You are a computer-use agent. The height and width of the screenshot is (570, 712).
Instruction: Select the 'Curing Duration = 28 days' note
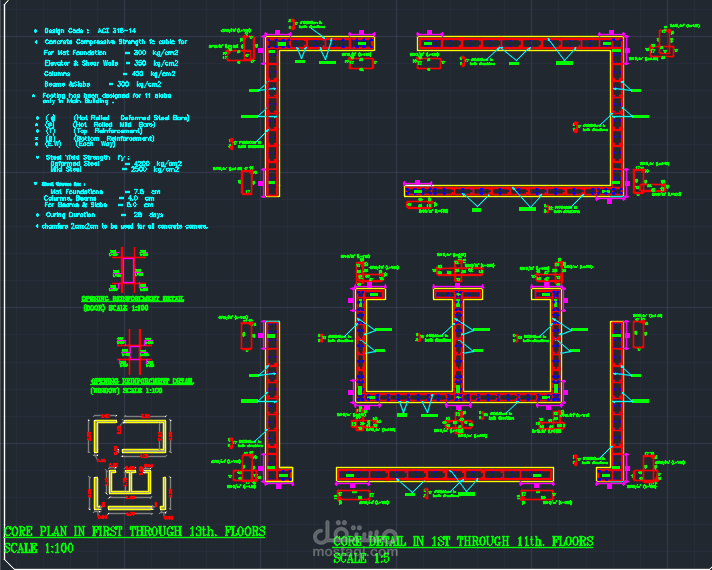click(104, 215)
